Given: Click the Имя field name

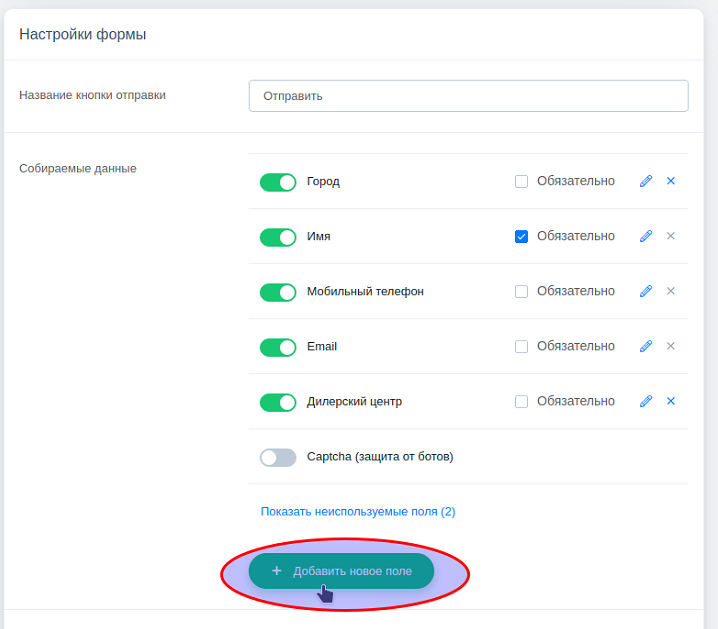Looking at the screenshot, I should (319, 236).
